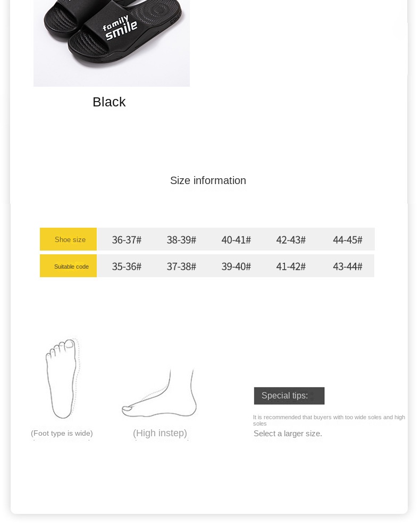Select the Black color label
The width and height of the screenshot is (420, 532).
[x=109, y=102]
